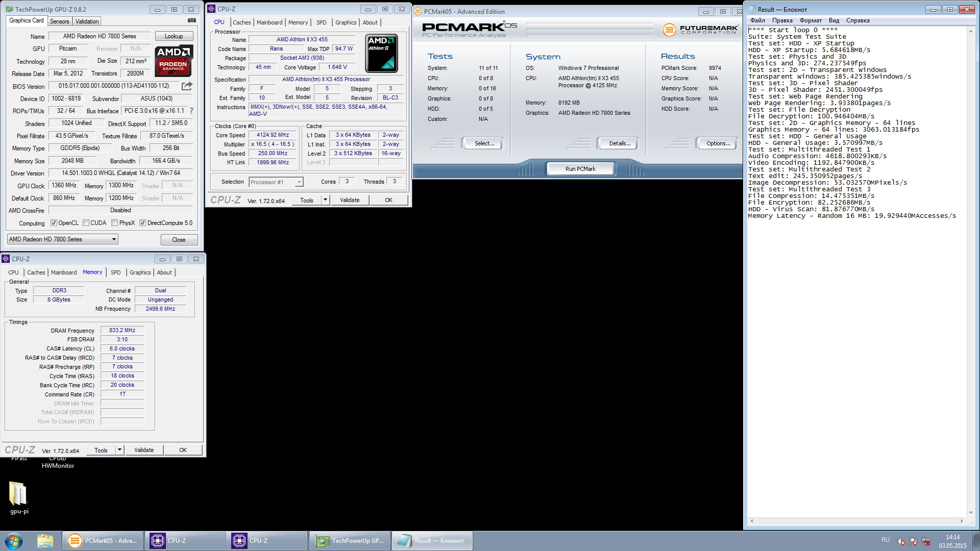
Task: Switch to Sensors tab in GPU-Z
Action: pos(59,21)
